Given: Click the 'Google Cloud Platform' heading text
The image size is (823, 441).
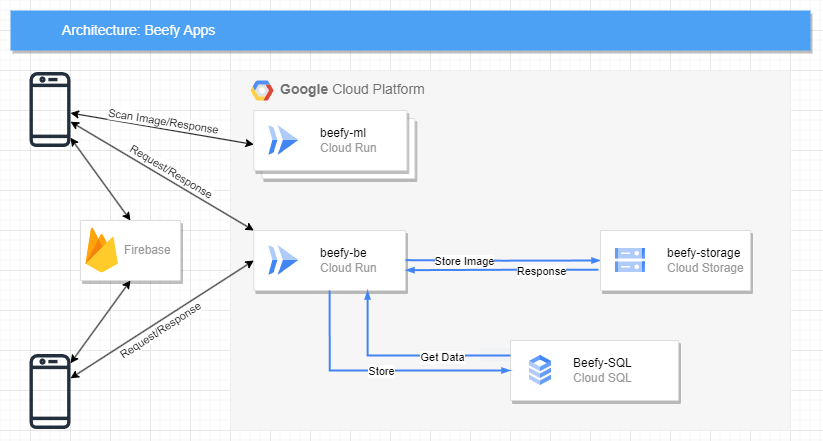Looking at the screenshot, I should (x=352, y=89).
